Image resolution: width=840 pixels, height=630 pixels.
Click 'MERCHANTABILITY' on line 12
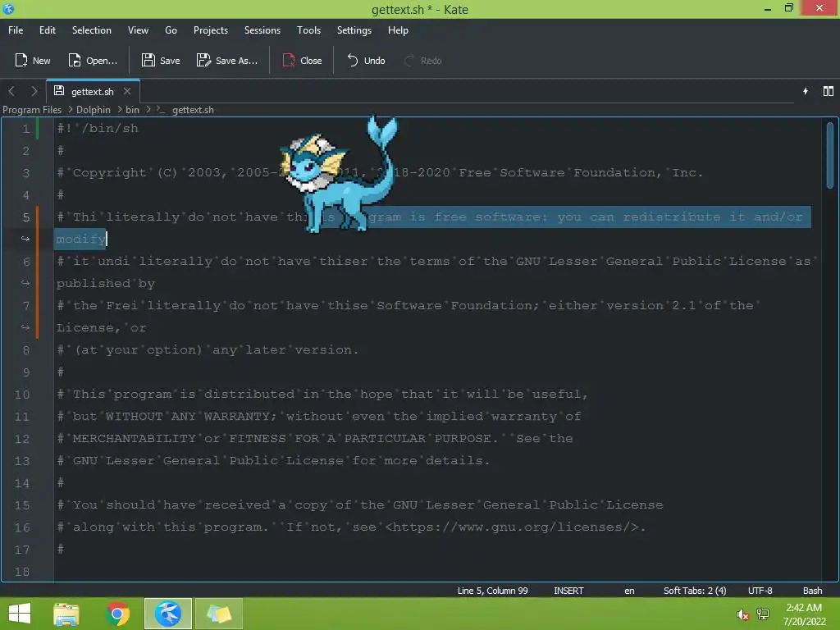click(x=134, y=438)
